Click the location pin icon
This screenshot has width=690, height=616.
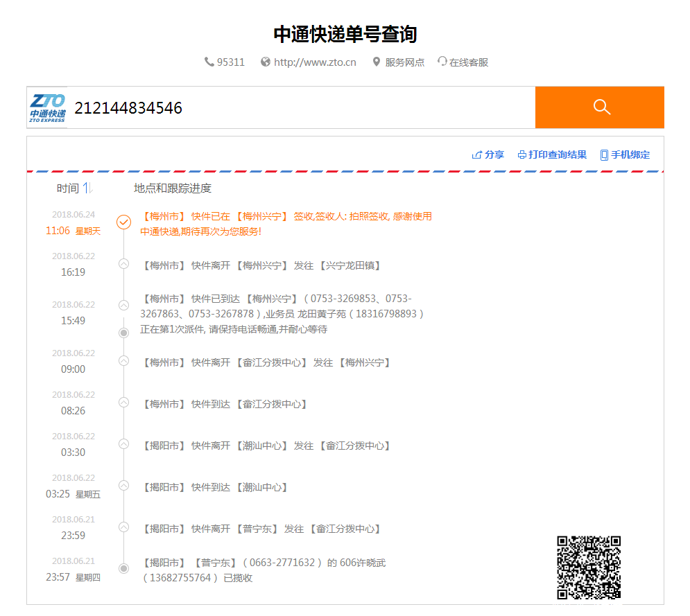click(377, 62)
